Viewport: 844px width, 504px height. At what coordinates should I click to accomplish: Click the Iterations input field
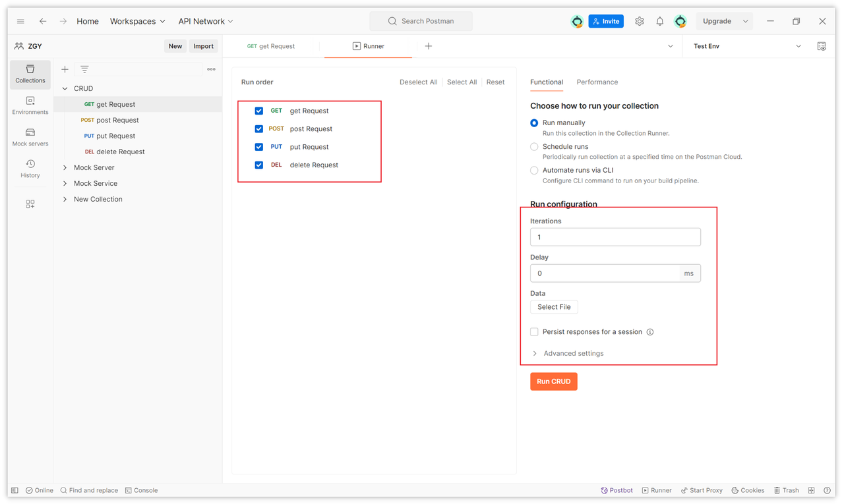pyautogui.click(x=615, y=237)
